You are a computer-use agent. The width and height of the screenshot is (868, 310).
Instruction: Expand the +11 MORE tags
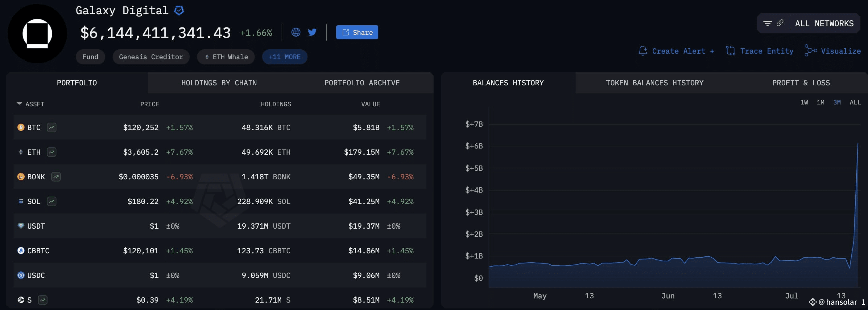click(284, 57)
